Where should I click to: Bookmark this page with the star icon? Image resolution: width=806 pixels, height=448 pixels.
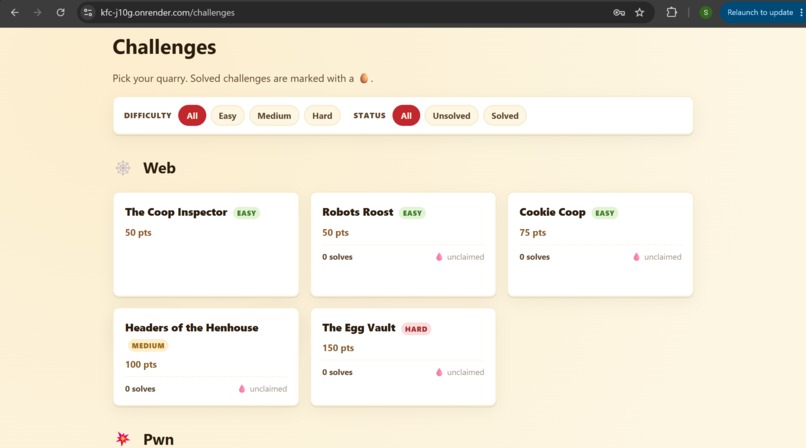639,12
